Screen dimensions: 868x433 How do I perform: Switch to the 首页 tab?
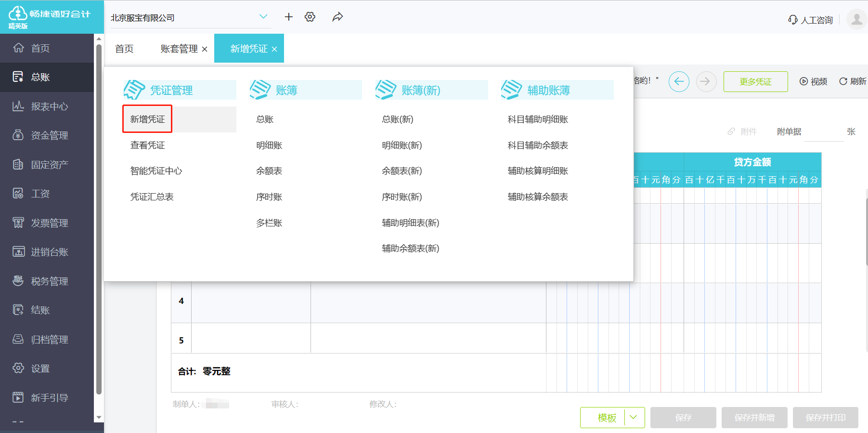[124, 49]
